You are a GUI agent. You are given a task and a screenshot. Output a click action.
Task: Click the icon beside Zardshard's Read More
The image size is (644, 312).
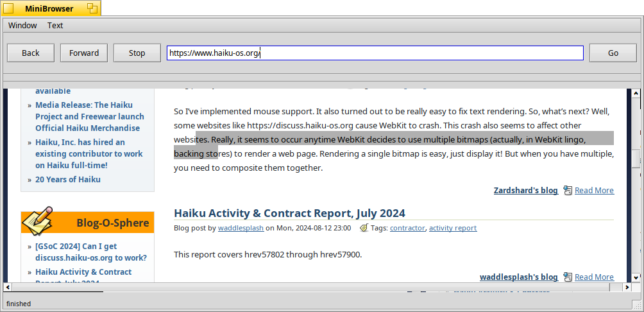[568, 190]
